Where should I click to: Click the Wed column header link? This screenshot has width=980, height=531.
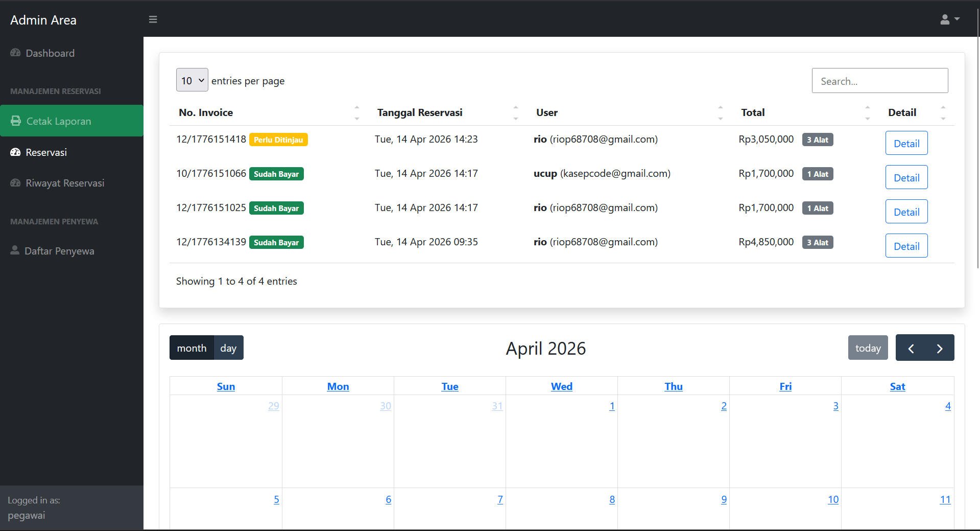click(561, 386)
